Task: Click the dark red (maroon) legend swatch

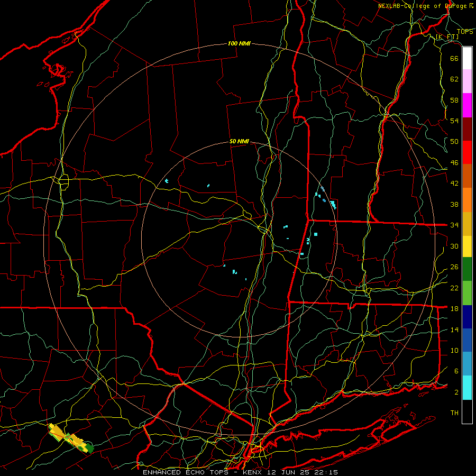Action: [x=467, y=129]
